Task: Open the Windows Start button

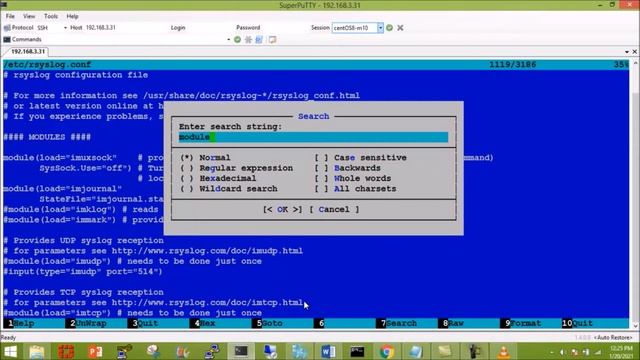Action: [x=10, y=351]
